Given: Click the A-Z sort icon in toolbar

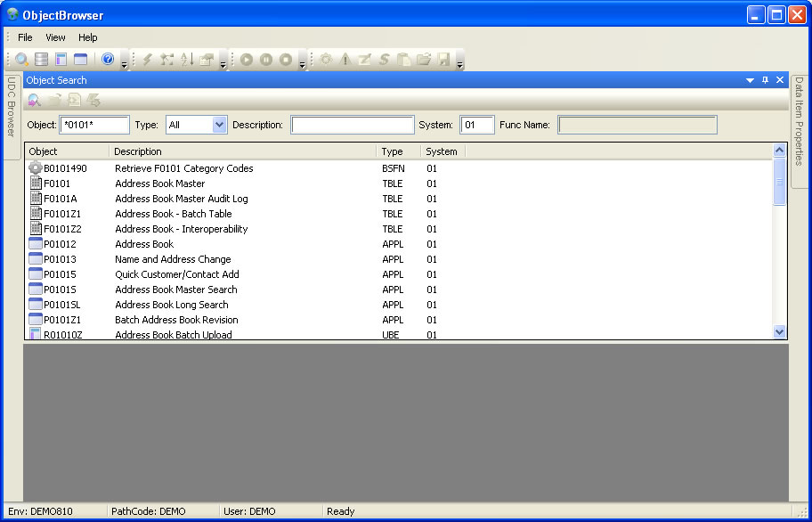Looking at the screenshot, I should [187, 60].
